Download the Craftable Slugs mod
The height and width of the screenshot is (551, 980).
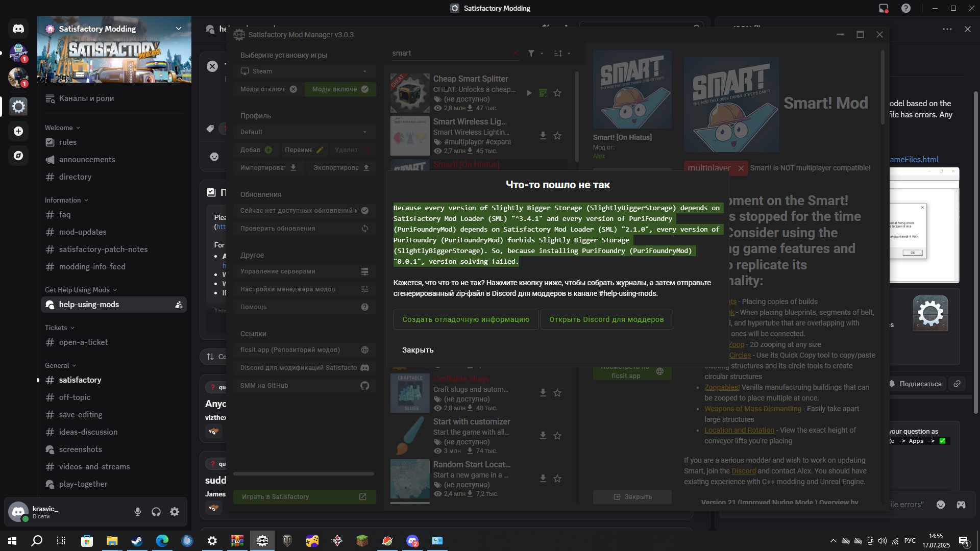543,393
